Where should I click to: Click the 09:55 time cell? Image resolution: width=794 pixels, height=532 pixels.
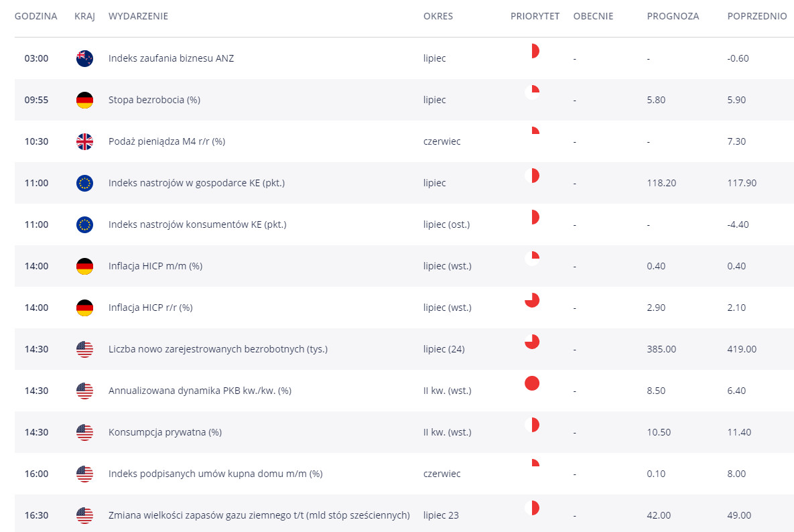tap(36, 100)
